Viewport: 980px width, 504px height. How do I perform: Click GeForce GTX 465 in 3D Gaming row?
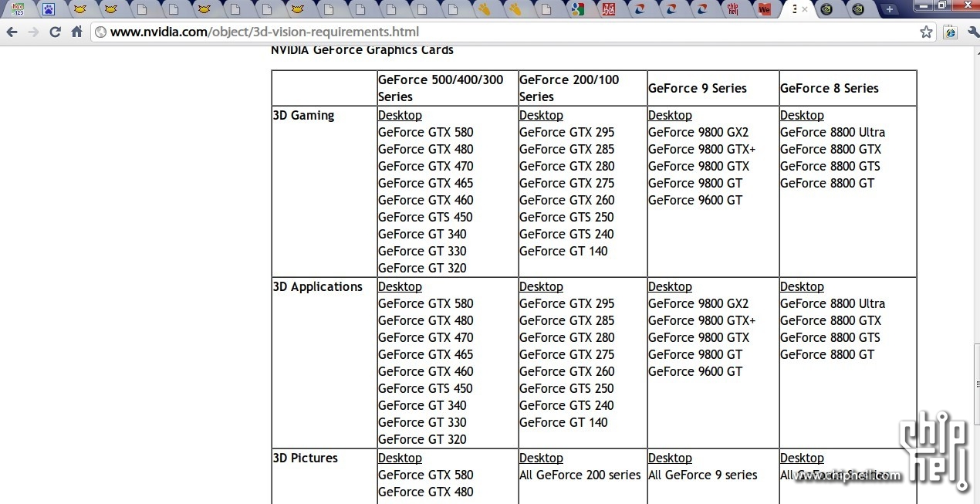point(426,183)
